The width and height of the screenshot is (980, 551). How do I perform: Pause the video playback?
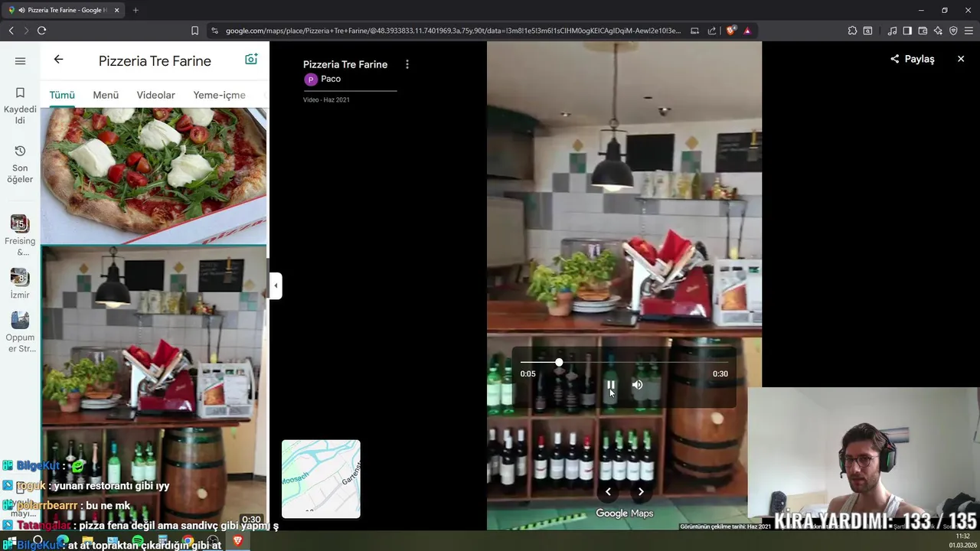point(611,385)
